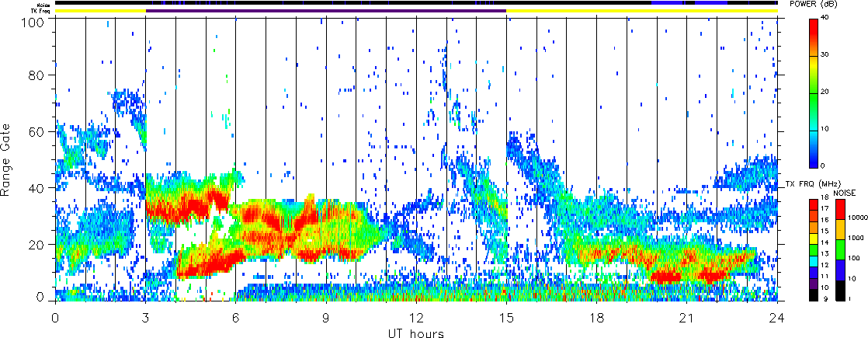Click the yellow TX Freq bar segment before 3 UT
The width and height of the screenshot is (868, 338).
[x=101, y=11]
